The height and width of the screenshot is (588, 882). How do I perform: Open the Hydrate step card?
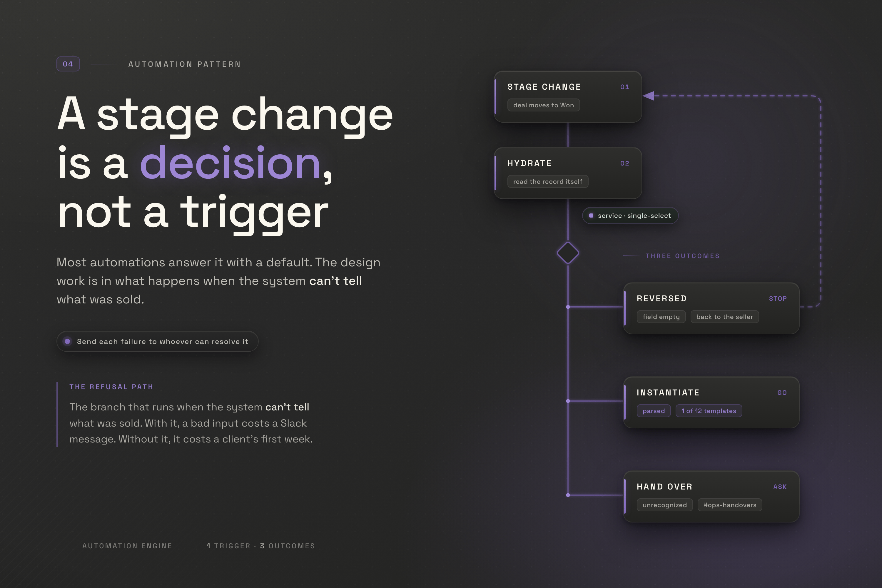pyautogui.click(x=568, y=173)
